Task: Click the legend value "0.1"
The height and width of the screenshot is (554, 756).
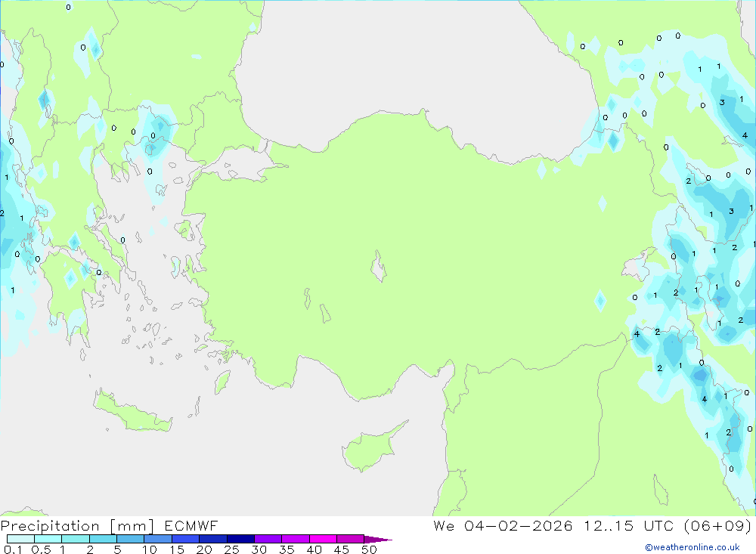Action: [x=13, y=549]
